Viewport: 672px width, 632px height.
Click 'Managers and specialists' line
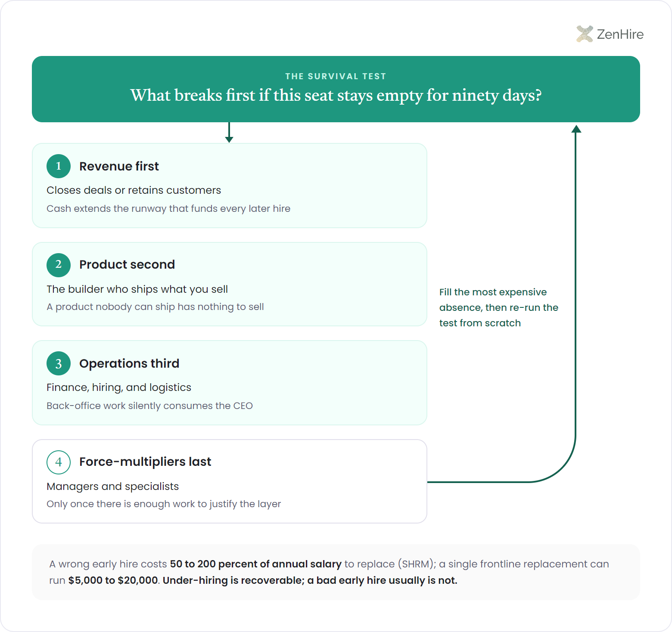point(112,486)
